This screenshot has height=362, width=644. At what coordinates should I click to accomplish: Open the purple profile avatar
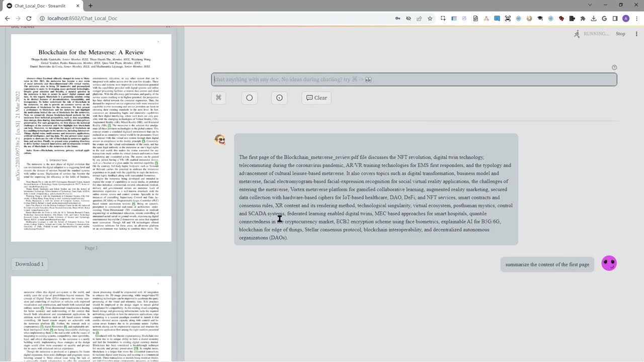626,19
